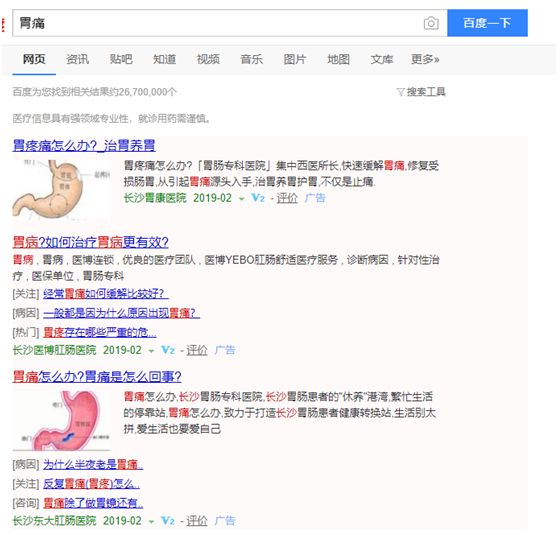Click the 广告 label for 长沙医博肛肠医院

225,350
